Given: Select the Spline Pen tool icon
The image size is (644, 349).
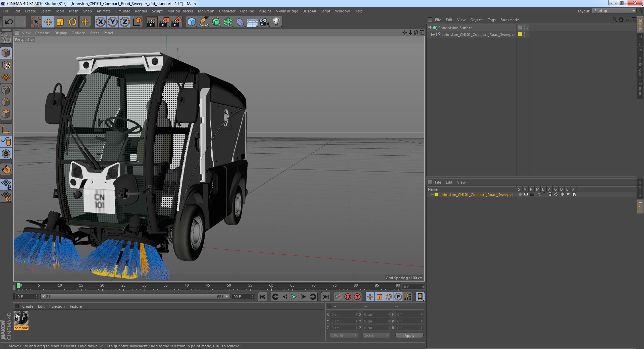Looking at the screenshot, I should (x=204, y=22).
